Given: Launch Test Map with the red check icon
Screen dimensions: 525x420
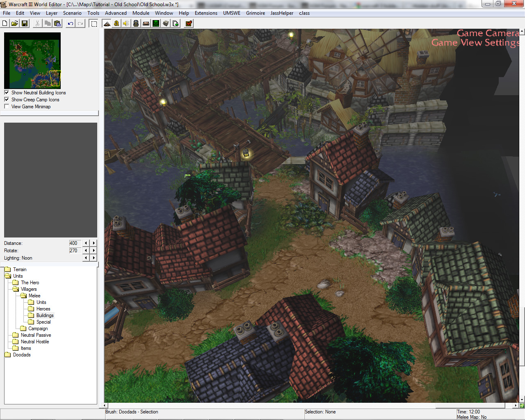Looking at the screenshot, I should pos(189,23).
